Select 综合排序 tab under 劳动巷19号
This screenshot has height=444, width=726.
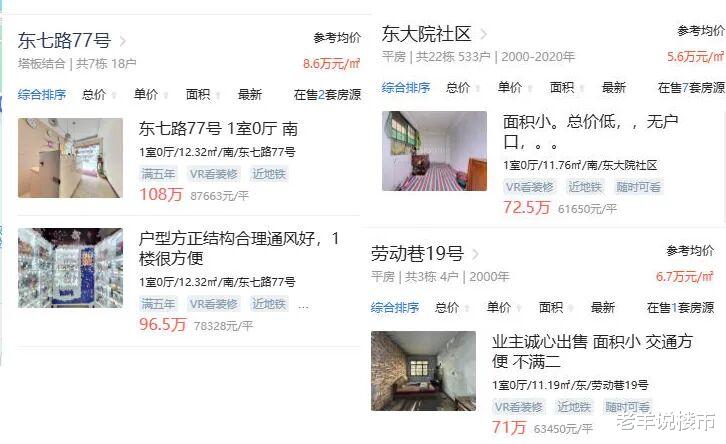coord(394,307)
